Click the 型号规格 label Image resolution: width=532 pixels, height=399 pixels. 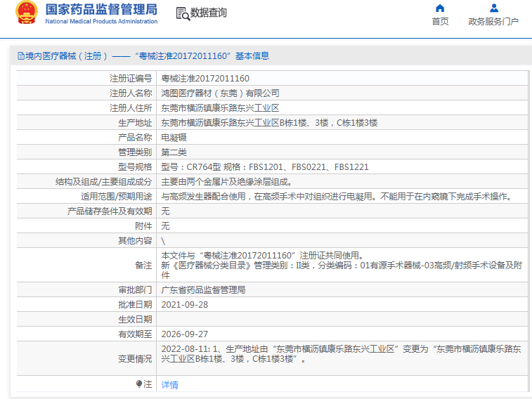pos(135,166)
